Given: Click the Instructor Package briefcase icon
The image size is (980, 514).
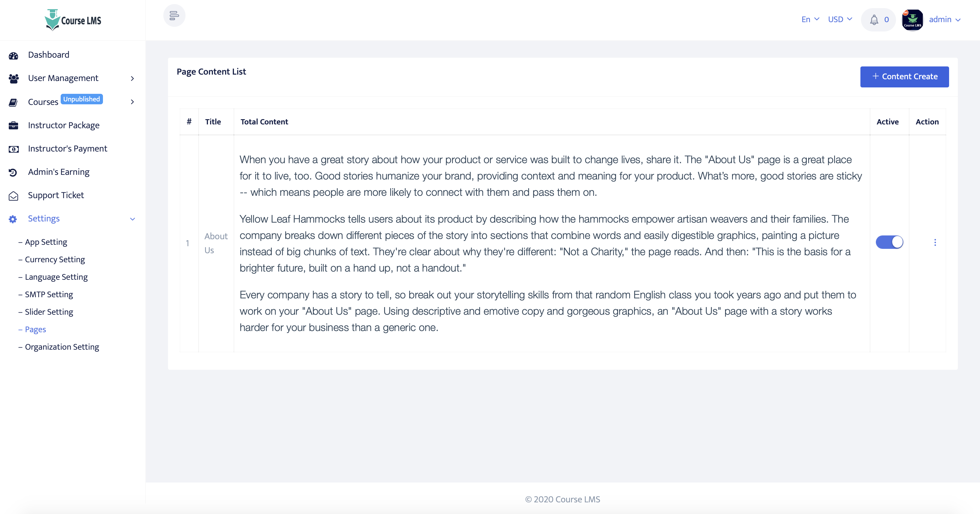Looking at the screenshot, I should (x=13, y=126).
